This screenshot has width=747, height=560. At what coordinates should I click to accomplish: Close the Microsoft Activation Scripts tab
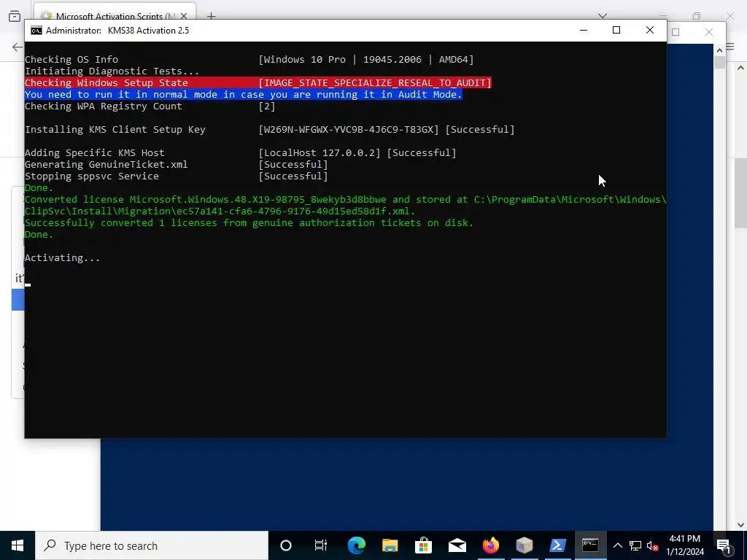click(184, 16)
